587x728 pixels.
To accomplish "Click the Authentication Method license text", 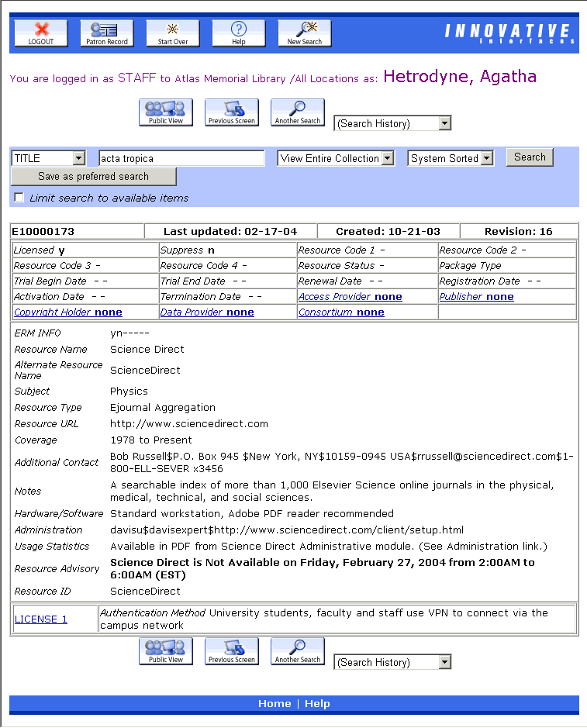I will (x=323, y=619).
